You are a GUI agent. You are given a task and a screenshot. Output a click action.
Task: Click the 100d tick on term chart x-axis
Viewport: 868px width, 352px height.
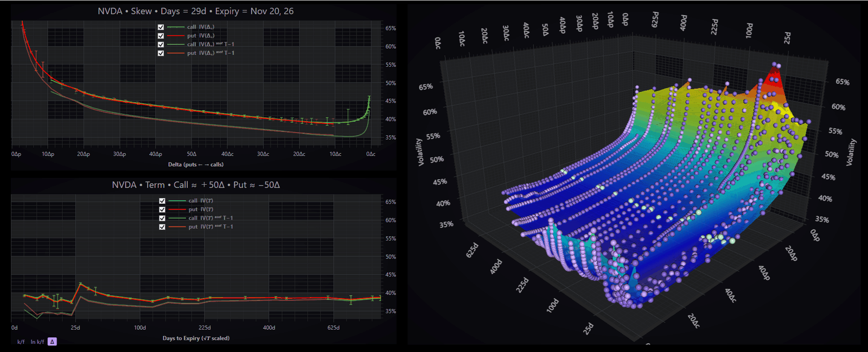(x=140, y=328)
